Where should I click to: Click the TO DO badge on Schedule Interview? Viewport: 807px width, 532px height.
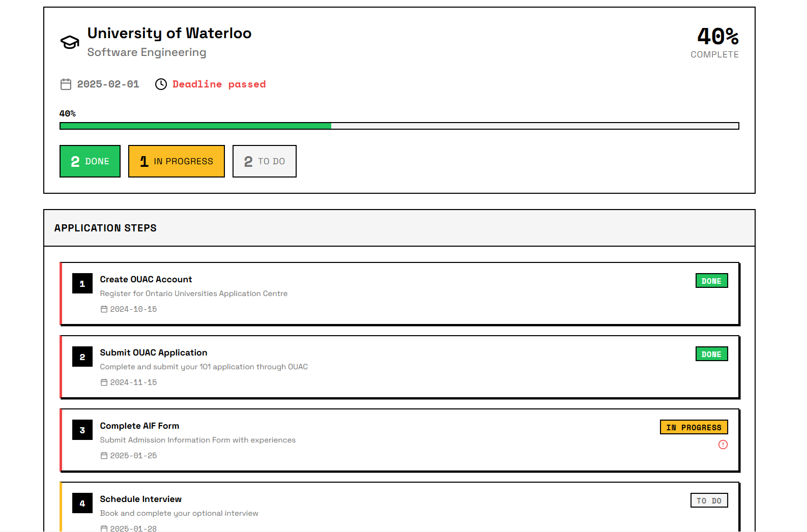click(709, 500)
